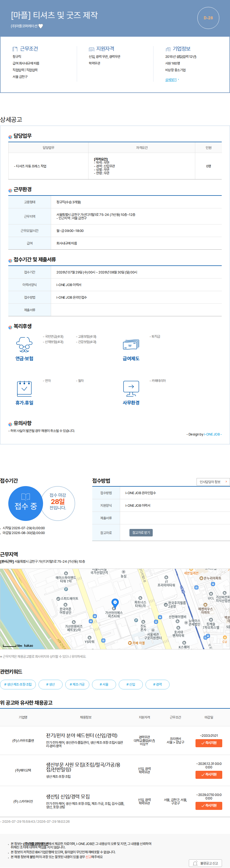Viewport: 230px width, 868px height.
Task: Click the 월~금 09:00~18:00 work hours
Action: 70,231
